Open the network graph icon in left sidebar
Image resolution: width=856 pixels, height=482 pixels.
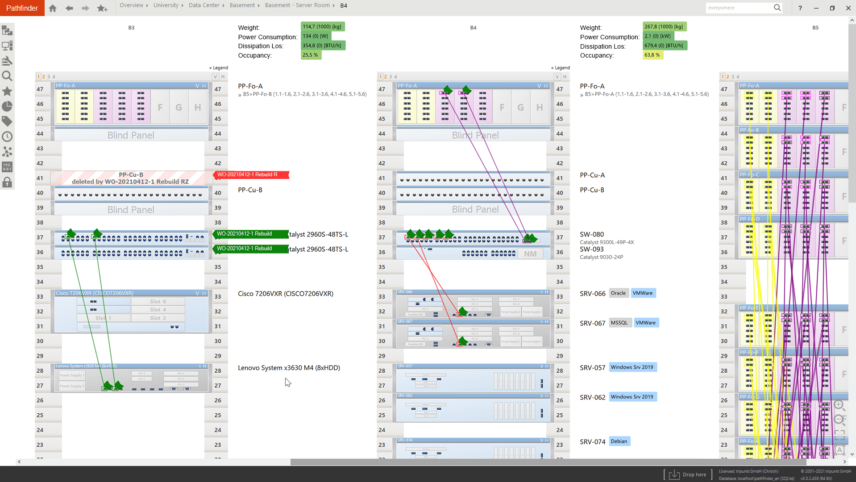[x=7, y=152]
